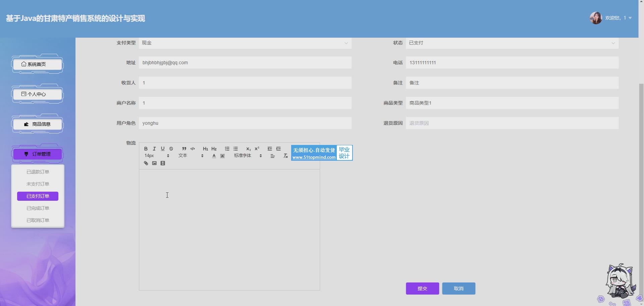Click the 退货原因 input field

tap(512, 123)
